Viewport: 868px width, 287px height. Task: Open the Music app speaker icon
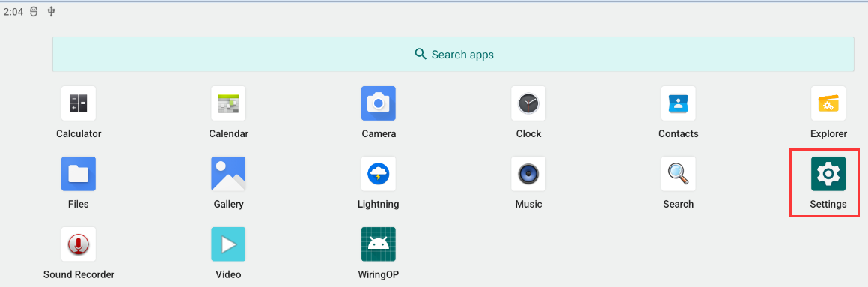point(529,174)
